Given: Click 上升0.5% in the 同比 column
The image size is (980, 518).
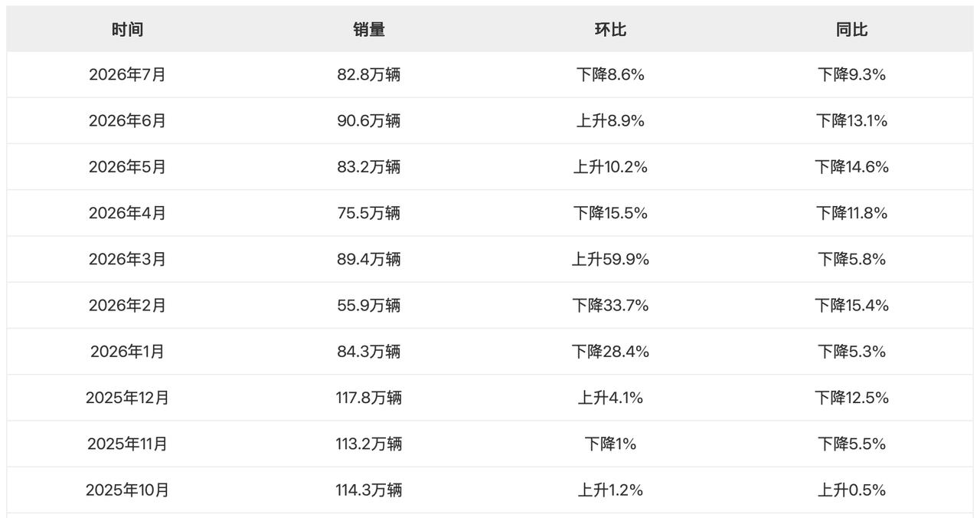Looking at the screenshot, I should click(851, 490).
